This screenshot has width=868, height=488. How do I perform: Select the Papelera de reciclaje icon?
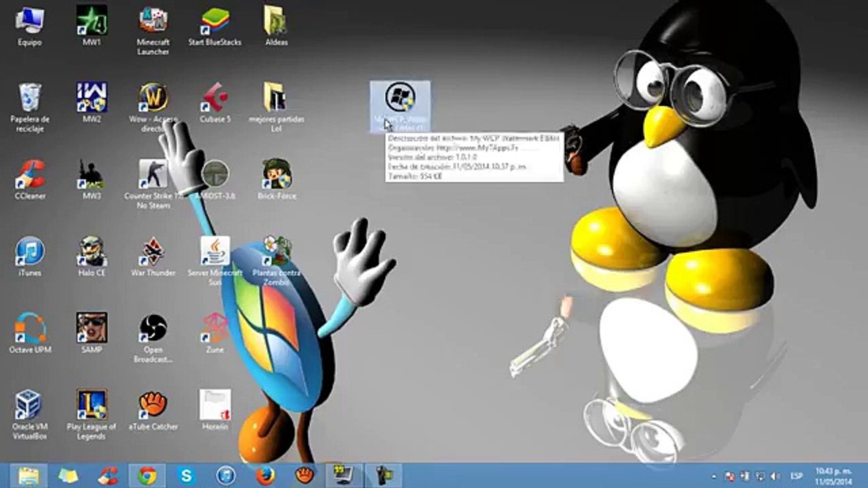[30, 108]
